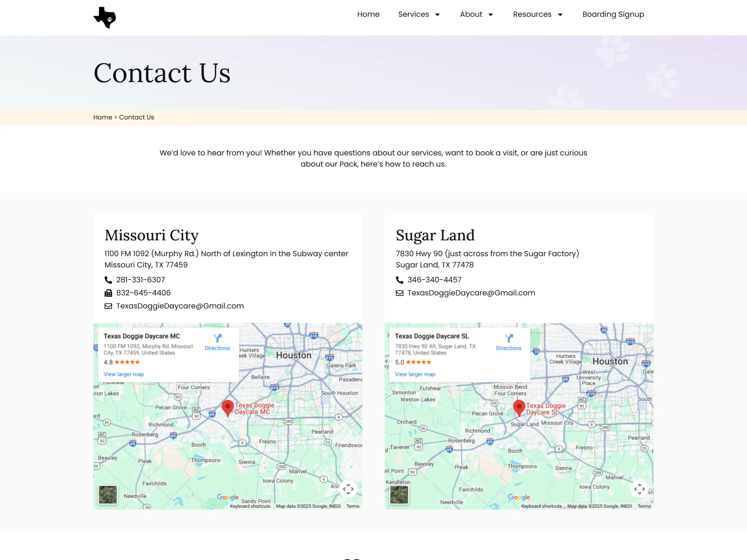Switch Sugar Land map to satellite thumbnail
The height and width of the screenshot is (560, 747).
[399, 494]
